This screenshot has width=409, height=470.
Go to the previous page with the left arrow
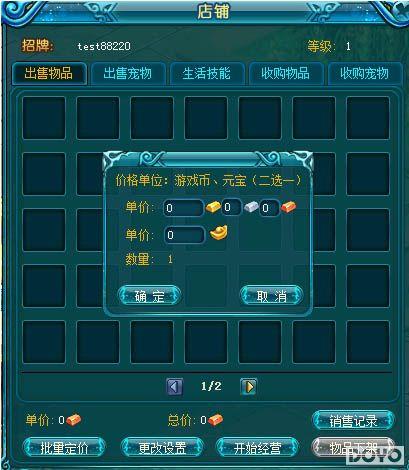(175, 387)
